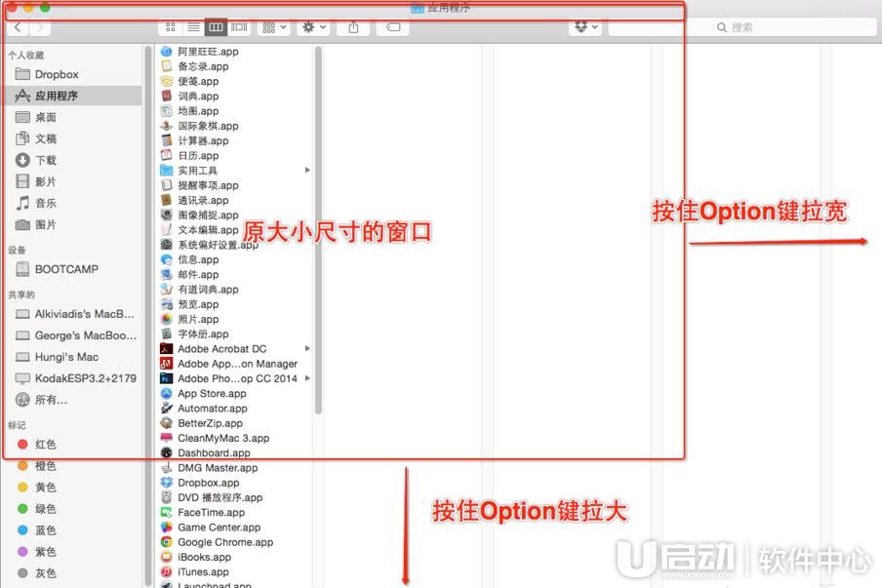Expand the 实用工具 folder arrow

pos(307,170)
